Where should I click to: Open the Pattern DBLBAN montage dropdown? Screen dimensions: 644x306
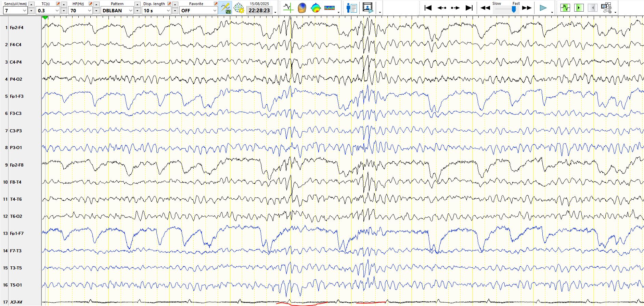click(130, 11)
